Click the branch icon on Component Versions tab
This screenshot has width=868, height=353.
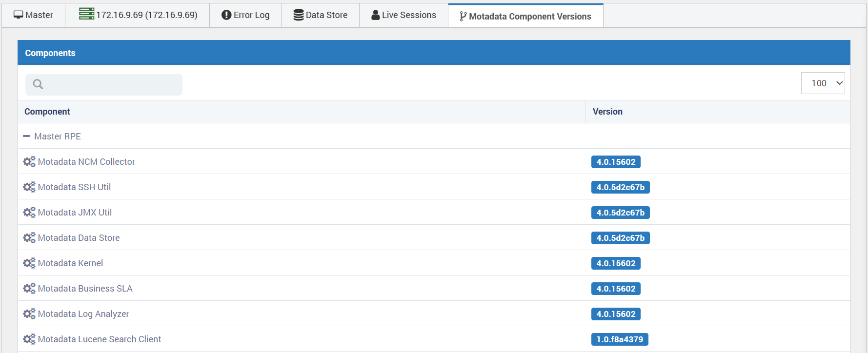point(463,17)
